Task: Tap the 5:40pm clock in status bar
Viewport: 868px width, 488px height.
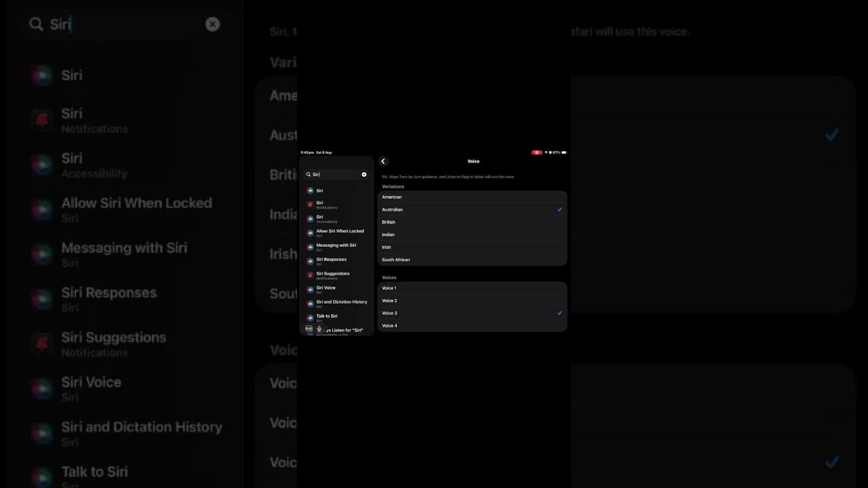Action: point(307,152)
